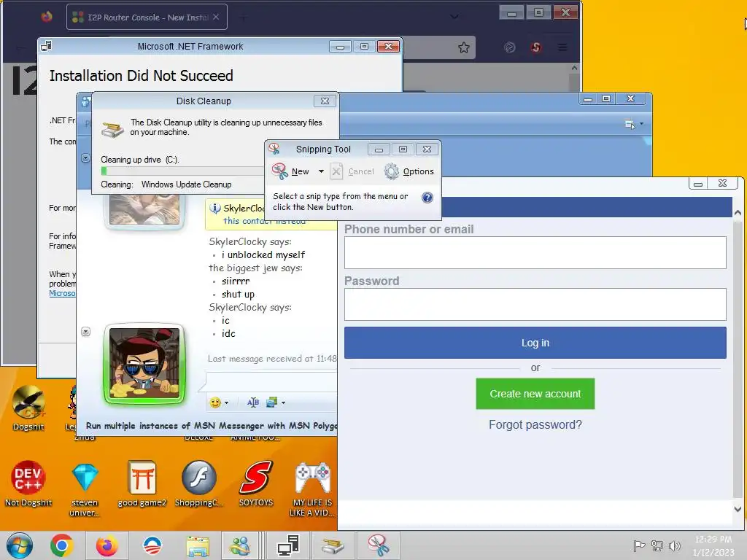Click the Microsoft link in .NET Framework window
This screenshot has height=560, width=747.
62,293
